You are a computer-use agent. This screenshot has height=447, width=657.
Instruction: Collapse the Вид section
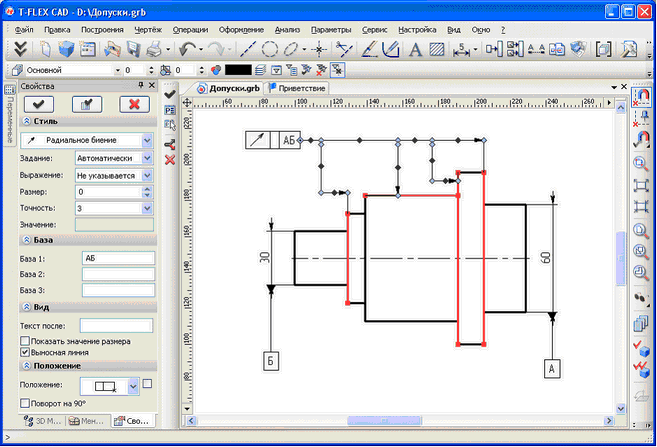(26, 307)
